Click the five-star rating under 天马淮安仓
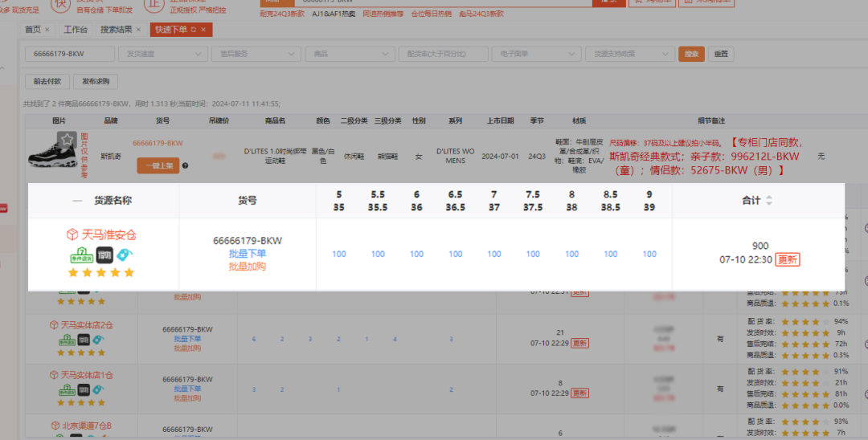Screen dimensions: 868x440 pos(101,273)
